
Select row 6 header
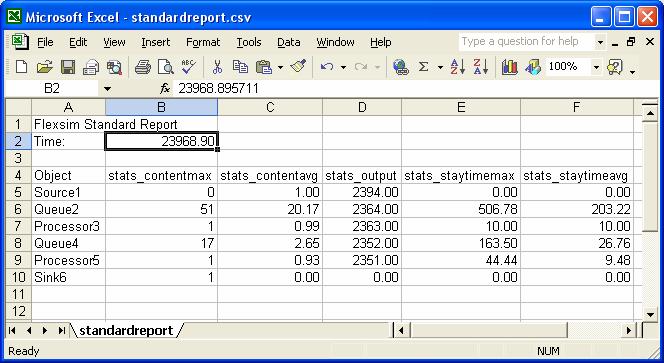click(18, 209)
